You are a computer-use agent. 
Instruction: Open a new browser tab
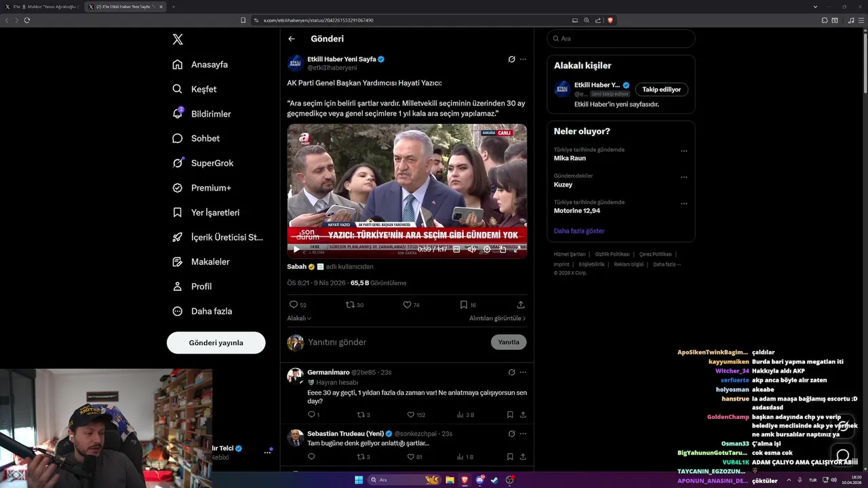[173, 7]
